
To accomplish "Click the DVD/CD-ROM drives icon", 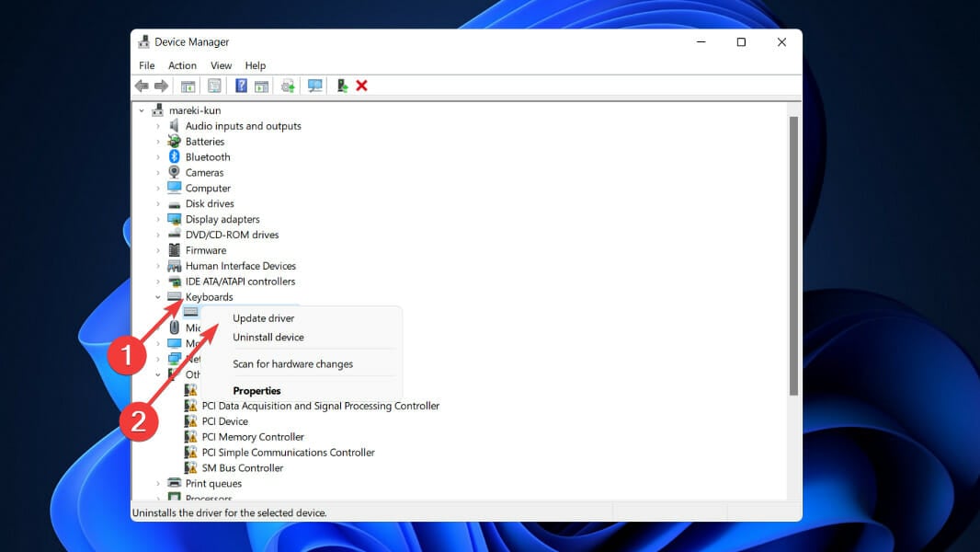I will pos(174,235).
